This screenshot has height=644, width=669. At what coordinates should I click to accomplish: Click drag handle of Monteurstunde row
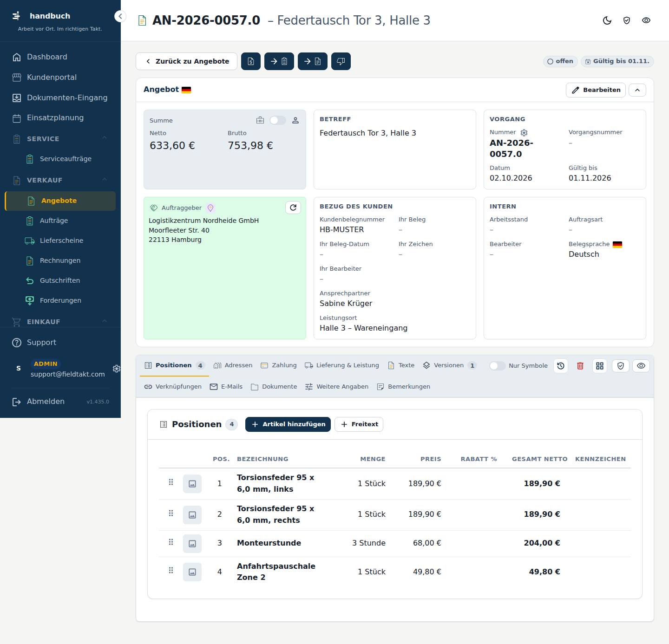pyautogui.click(x=171, y=542)
